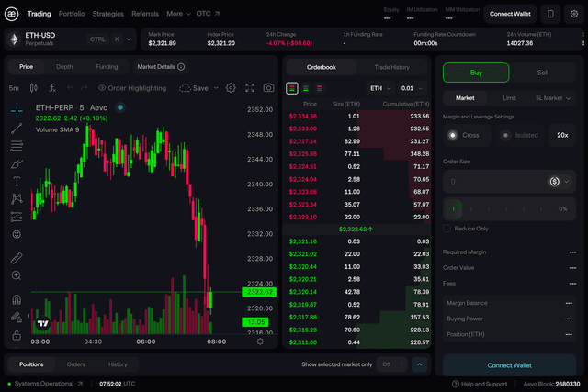588x392 pixels.
Task: Click the $2,321.16 bid price row
Action: 358,241
